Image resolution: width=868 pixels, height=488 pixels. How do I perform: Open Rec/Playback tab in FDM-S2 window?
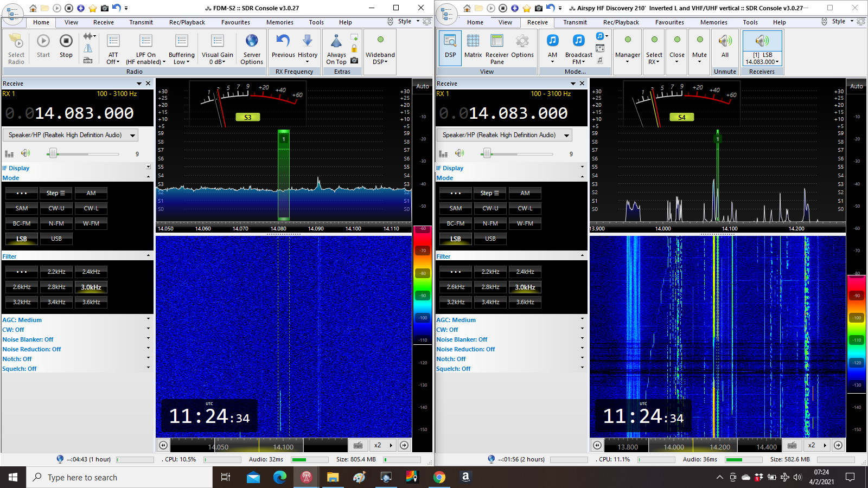(x=187, y=22)
